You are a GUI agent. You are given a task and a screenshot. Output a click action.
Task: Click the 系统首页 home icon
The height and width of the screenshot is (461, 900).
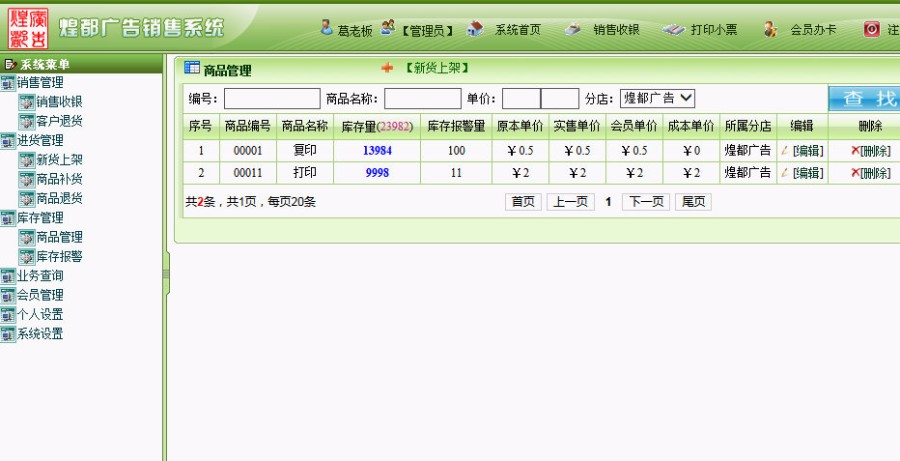pos(476,29)
